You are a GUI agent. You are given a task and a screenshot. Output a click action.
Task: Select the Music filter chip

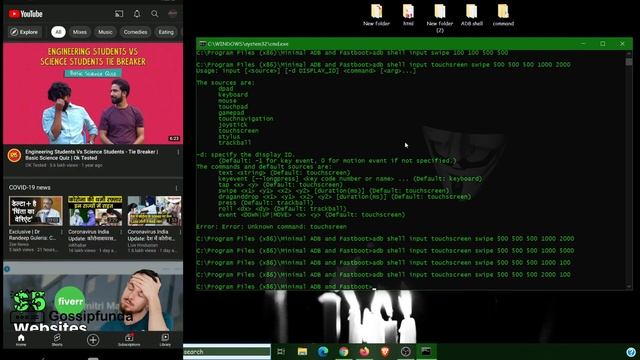[105, 32]
